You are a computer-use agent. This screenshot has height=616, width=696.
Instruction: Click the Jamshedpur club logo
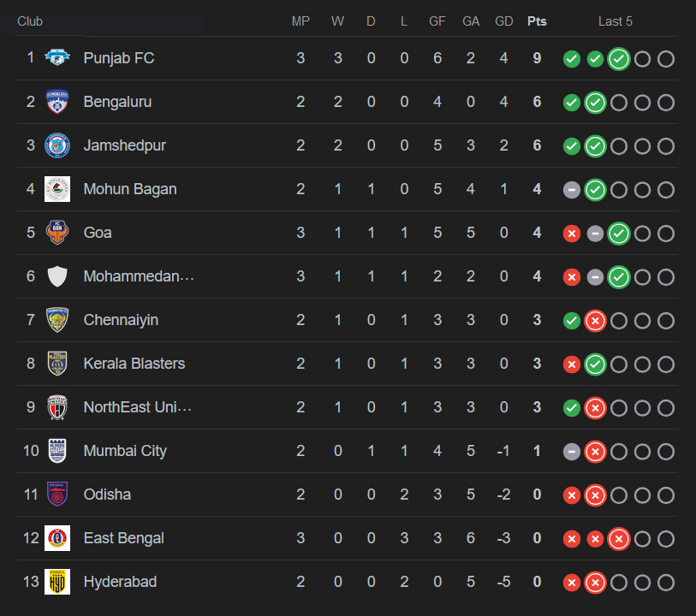click(57, 145)
